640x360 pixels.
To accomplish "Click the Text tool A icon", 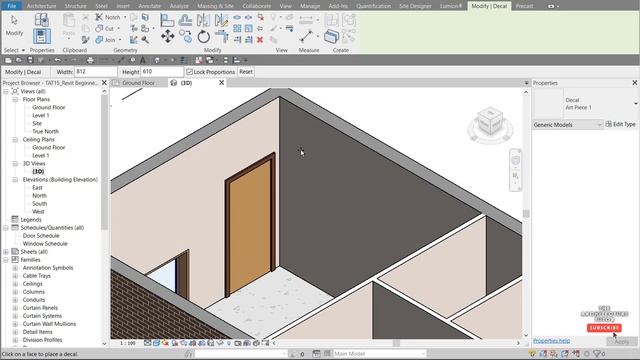I will tap(142, 60).
